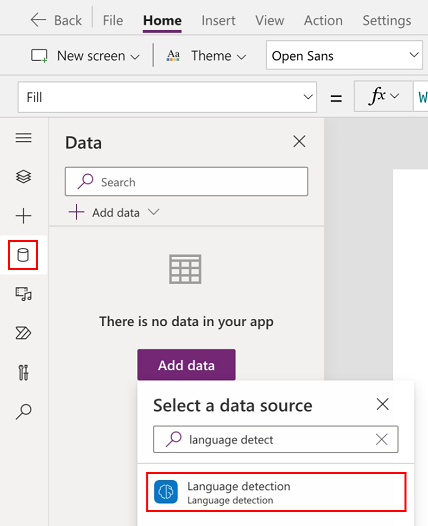Image resolution: width=428 pixels, height=526 pixels.
Task: Open the Power Automate icon in sidebar
Action: pos(23,333)
